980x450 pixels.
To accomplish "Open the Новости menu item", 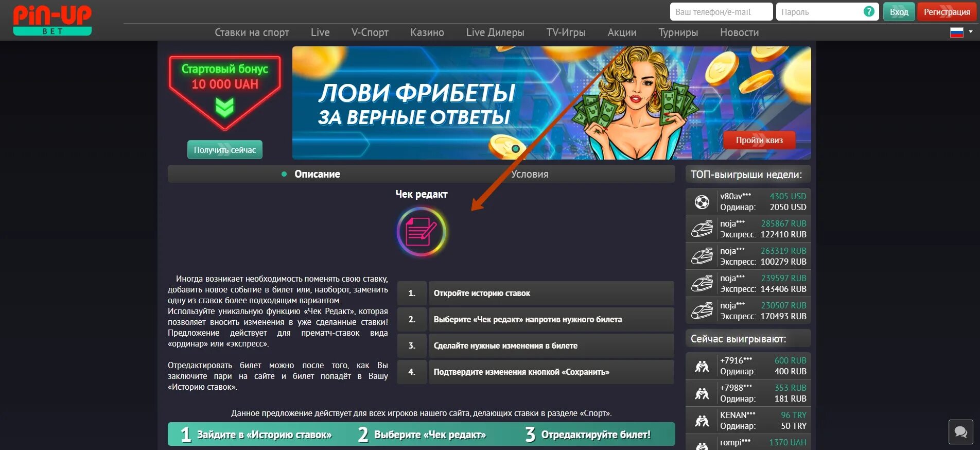I will pyautogui.click(x=740, y=32).
